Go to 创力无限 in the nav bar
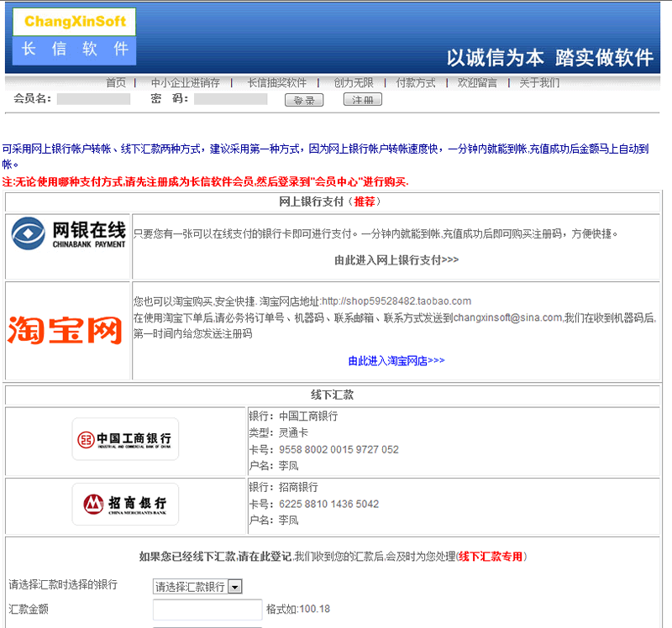This screenshot has width=672, height=628. point(354,82)
